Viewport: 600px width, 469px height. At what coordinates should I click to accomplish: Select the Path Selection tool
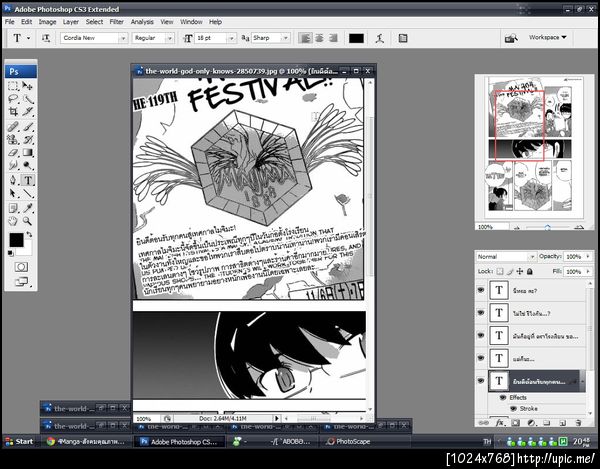pyautogui.click(x=13, y=193)
